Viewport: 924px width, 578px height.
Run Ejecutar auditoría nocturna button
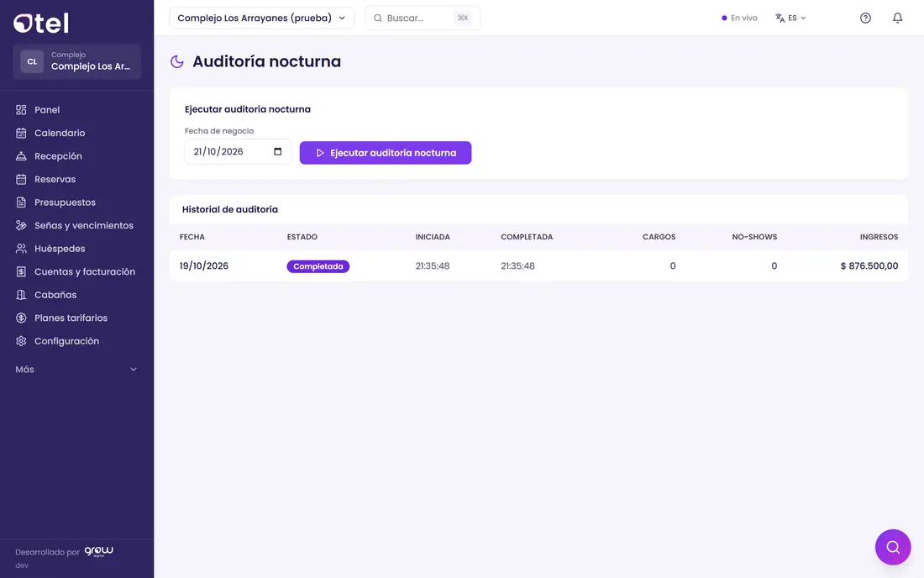click(x=386, y=153)
